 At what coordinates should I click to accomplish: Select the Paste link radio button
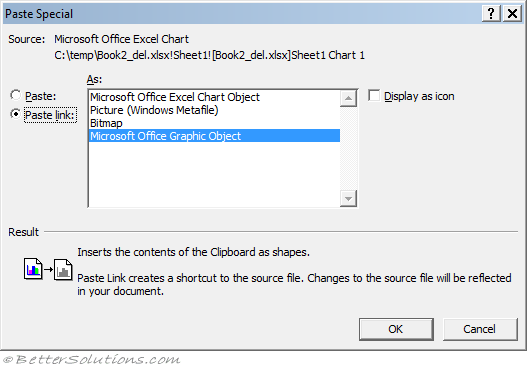[15, 114]
